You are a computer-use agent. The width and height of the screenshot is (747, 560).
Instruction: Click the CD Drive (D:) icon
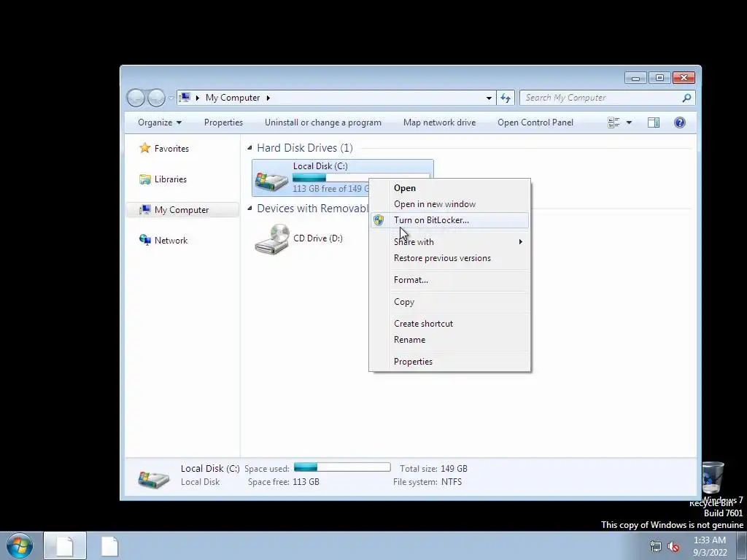point(272,239)
